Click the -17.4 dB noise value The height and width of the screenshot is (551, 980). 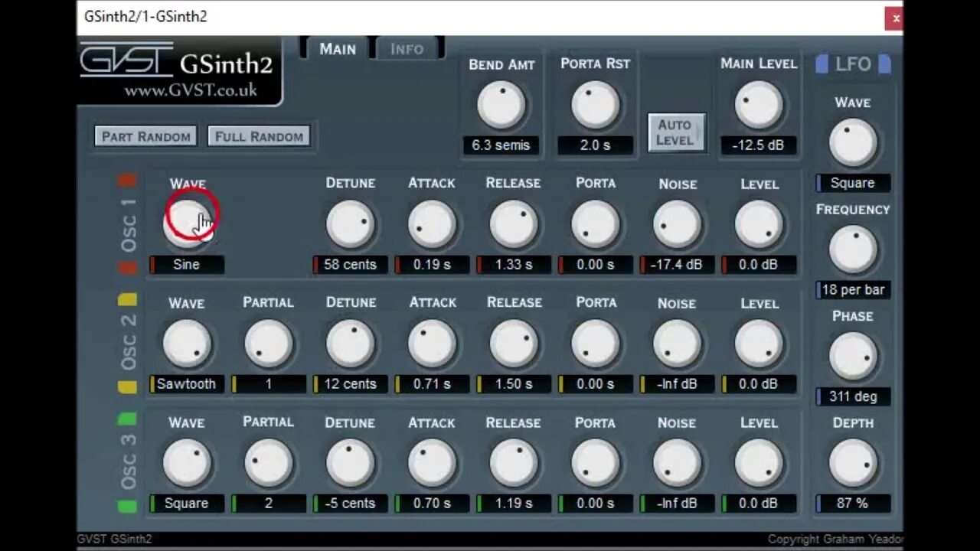tap(678, 265)
